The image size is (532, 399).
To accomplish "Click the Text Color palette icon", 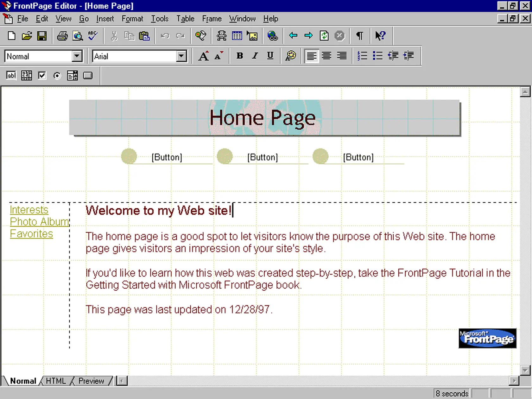I will tap(290, 56).
